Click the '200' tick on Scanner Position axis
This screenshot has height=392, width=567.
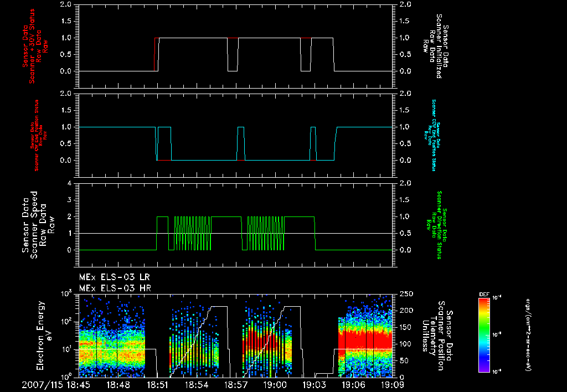406,311
